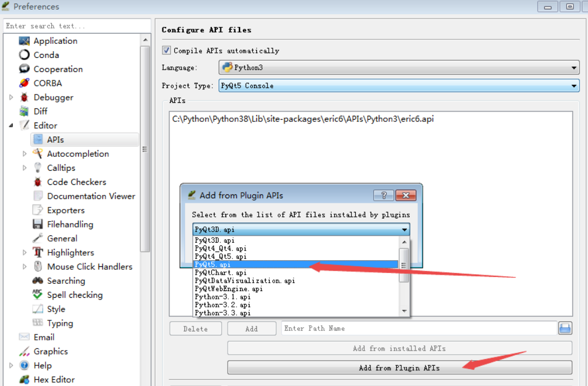Image resolution: width=588 pixels, height=386 pixels.
Task: Click the Searching binoculars icon
Action: coord(38,281)
